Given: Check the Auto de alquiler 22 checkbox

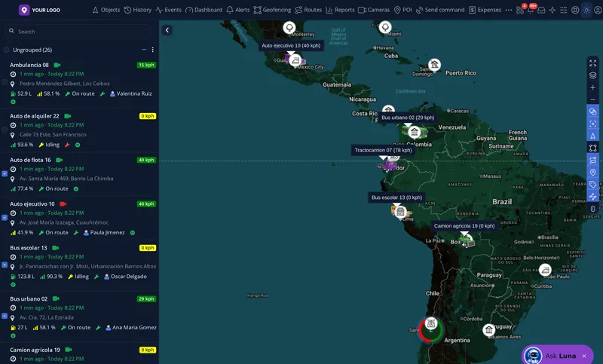Looking at the screenshot, I should (5, 130).
